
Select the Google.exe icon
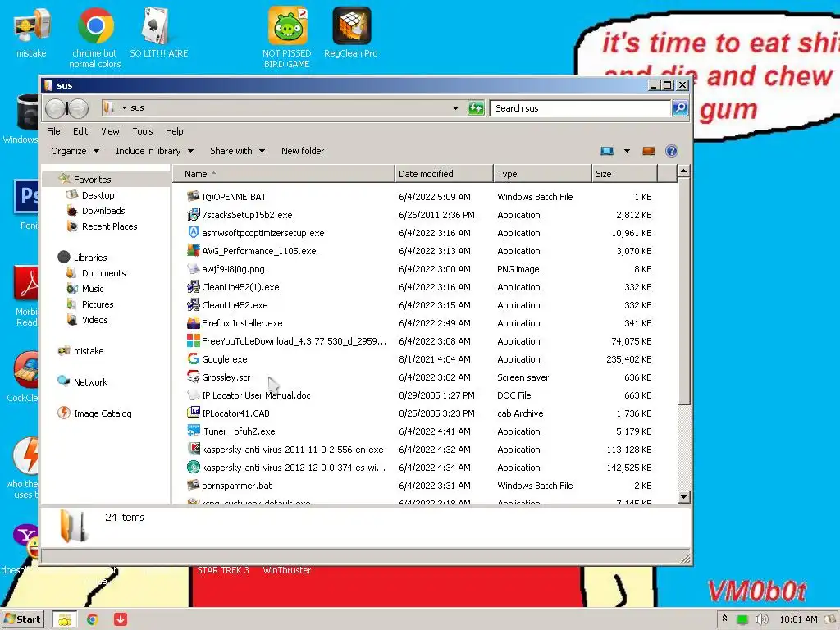193,359
